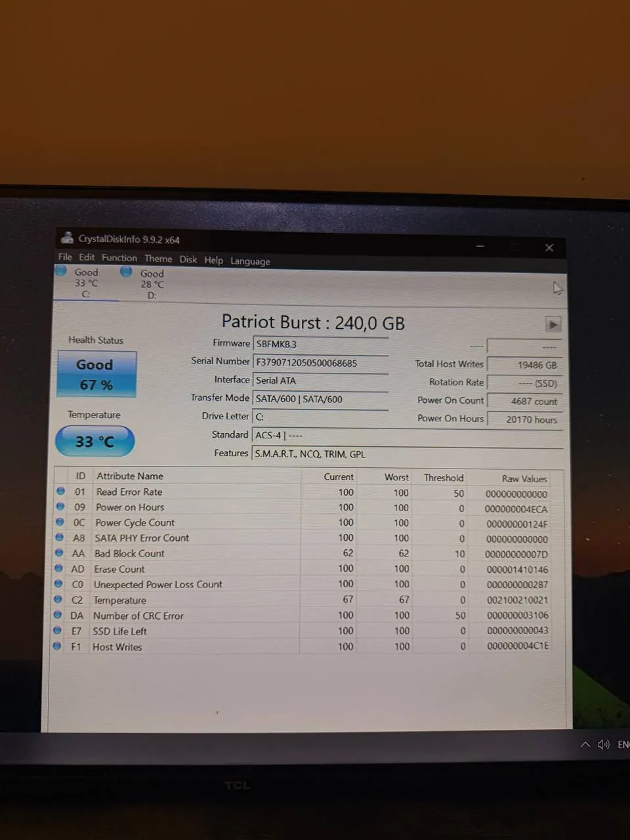Click the Transfer Mode field
This screenshot has height=840, width=630.
(x=321, y=399)
